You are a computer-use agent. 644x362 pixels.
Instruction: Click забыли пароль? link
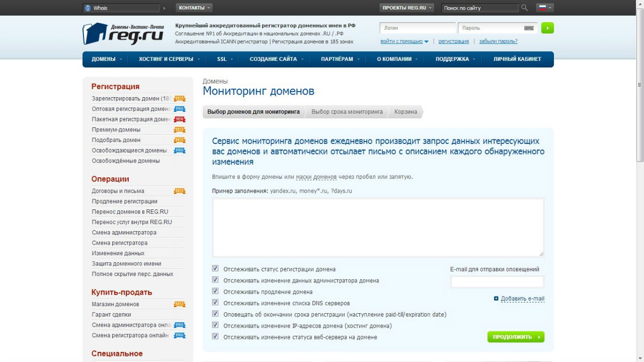click(498, 41)
